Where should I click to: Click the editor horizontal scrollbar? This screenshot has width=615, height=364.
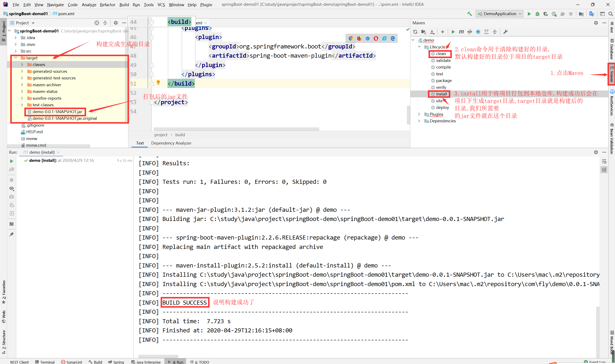[x=236, y=129]
